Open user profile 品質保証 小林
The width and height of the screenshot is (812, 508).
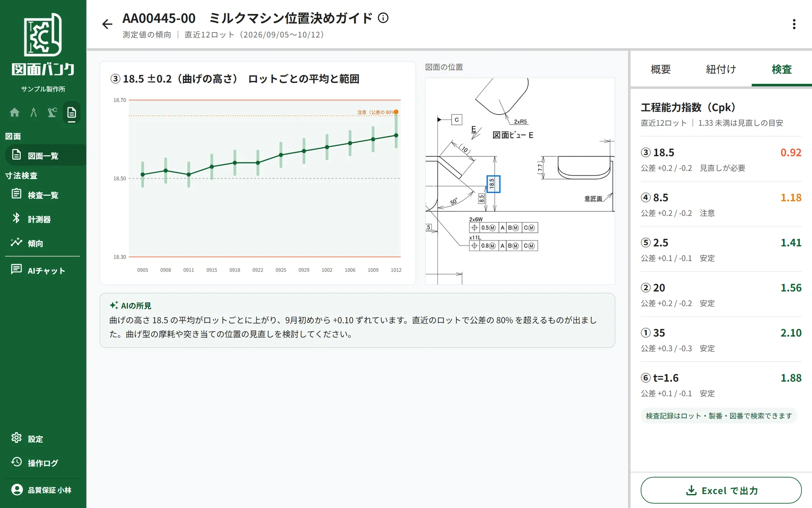(x=42, y=490)
